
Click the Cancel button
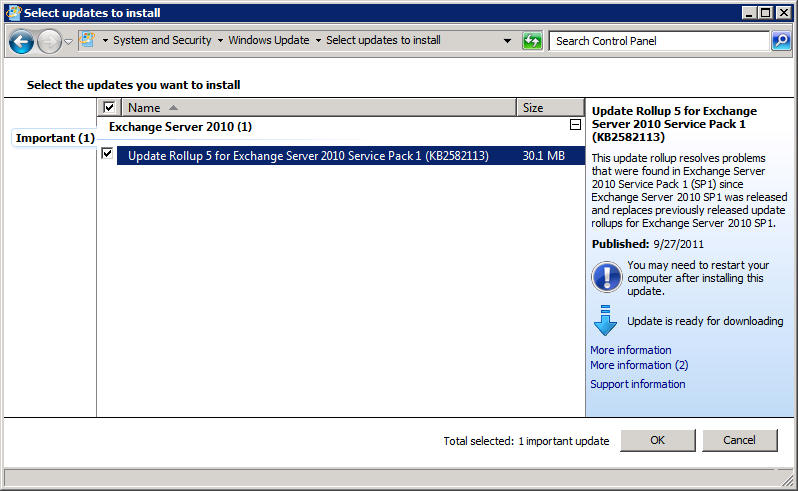(x=739, y=440)
